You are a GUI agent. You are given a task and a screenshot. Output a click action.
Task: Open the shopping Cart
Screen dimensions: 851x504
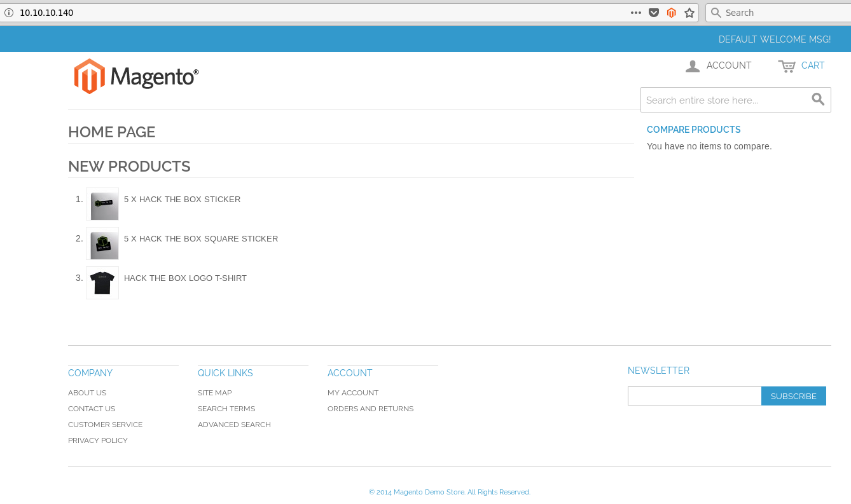coord(801,65)
